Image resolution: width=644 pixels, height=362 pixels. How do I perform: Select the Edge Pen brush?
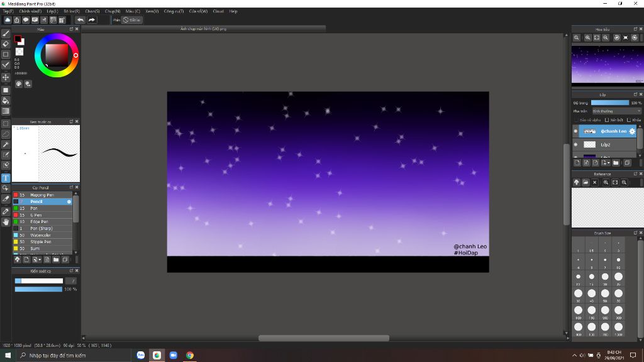click(x=42, y=222)
